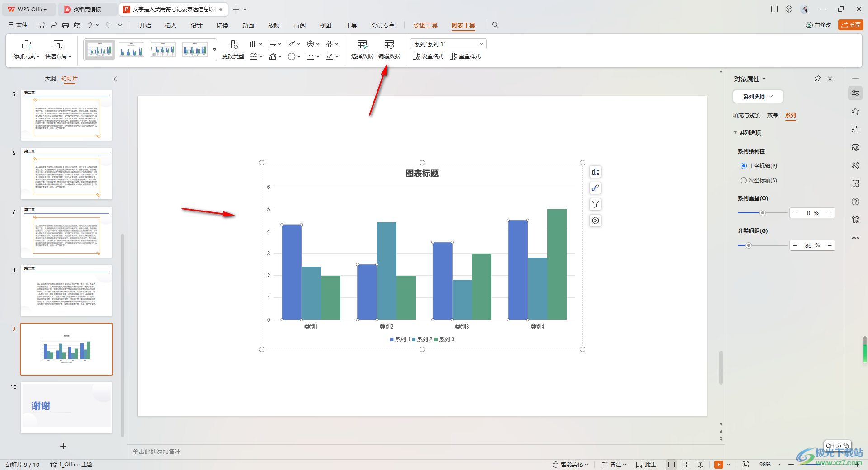868x470 pixels.
Task: Open the Design (设计) ribbon tab
Action: click(196, 25)
